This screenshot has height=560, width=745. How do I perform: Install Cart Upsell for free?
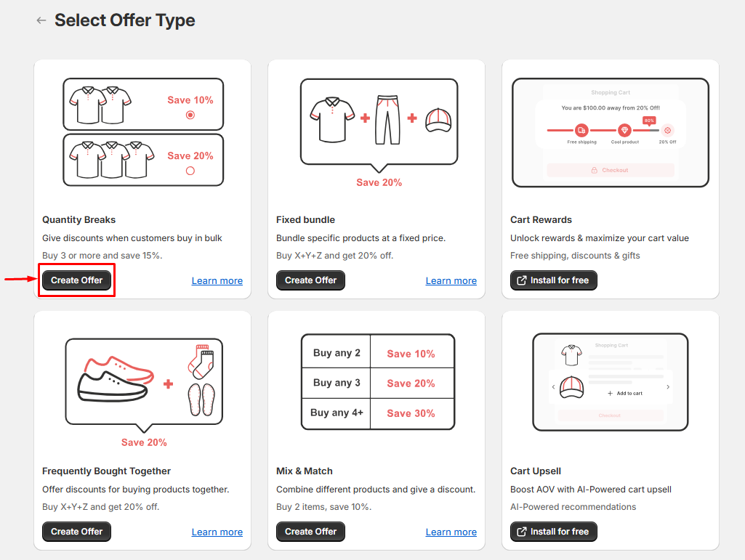click(553, 532)
